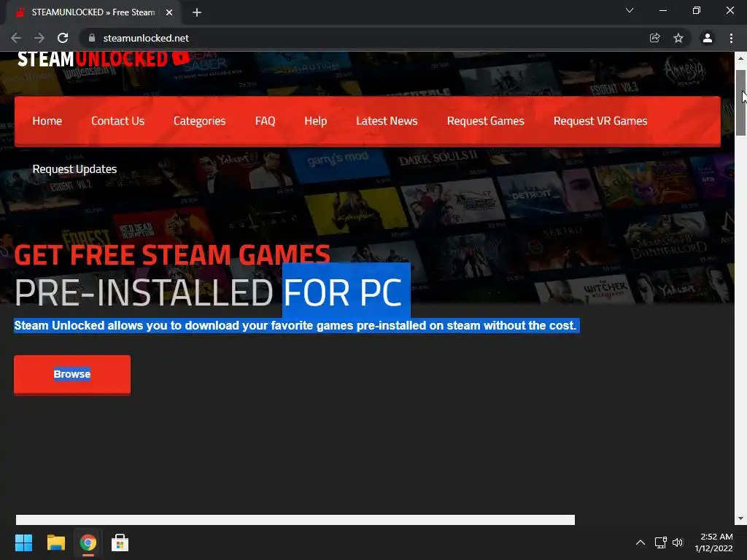Open Latest News page
The width and height of the screenshot is (747, 560).
(387, 121)
